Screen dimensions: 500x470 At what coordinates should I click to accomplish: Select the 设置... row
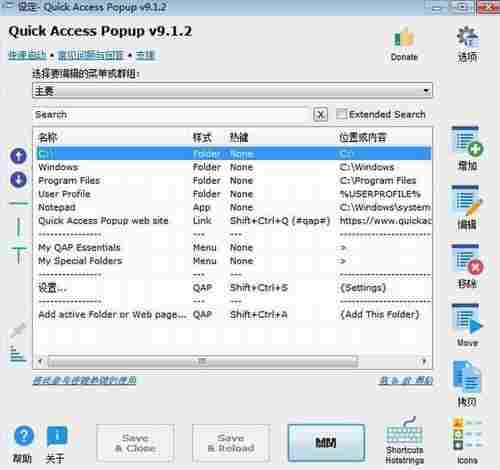tap(234, 287)
